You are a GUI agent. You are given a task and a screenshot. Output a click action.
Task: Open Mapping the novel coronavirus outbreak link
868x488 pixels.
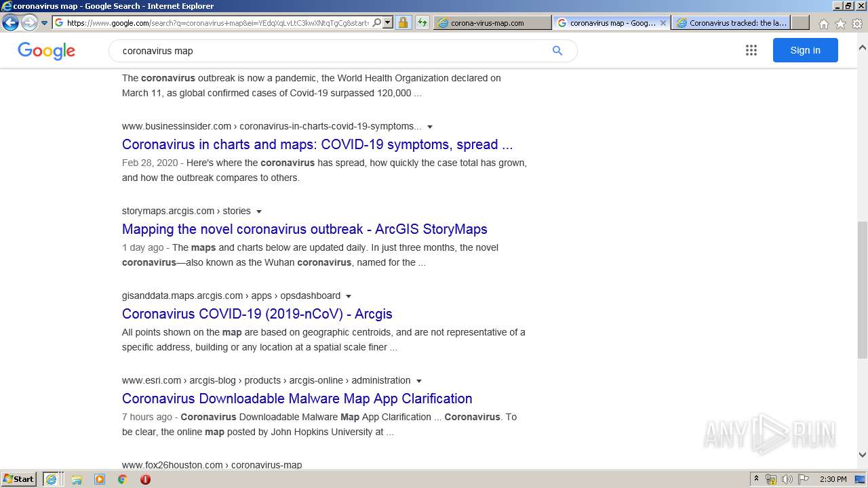pos(304,229)
